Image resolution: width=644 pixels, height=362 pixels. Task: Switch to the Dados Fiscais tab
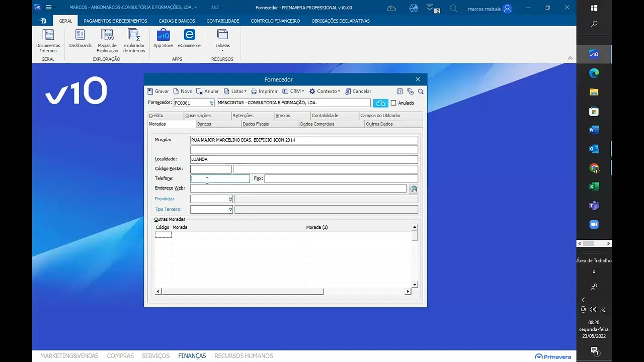click(x=256, y=124)
